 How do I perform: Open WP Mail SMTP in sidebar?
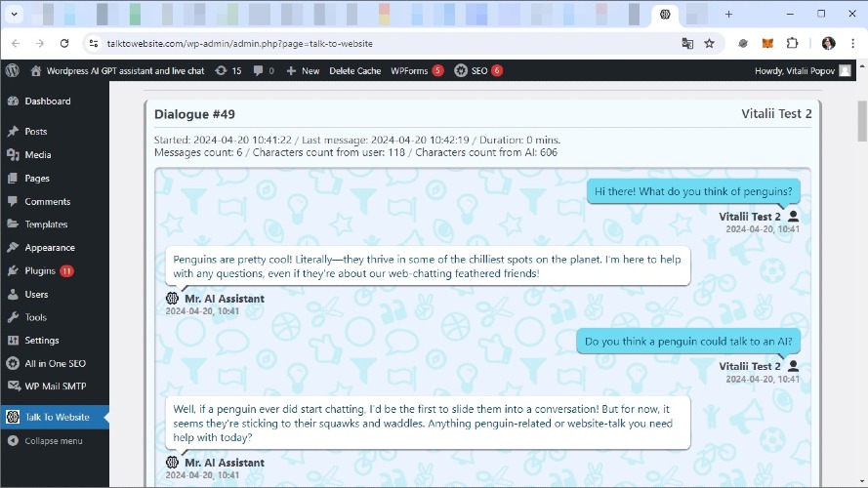55,386
